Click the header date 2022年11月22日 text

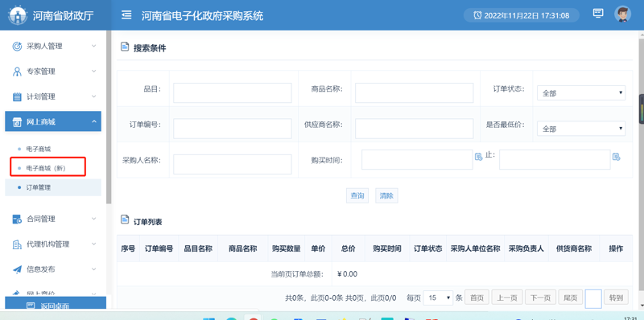click(x=511, y=15)
